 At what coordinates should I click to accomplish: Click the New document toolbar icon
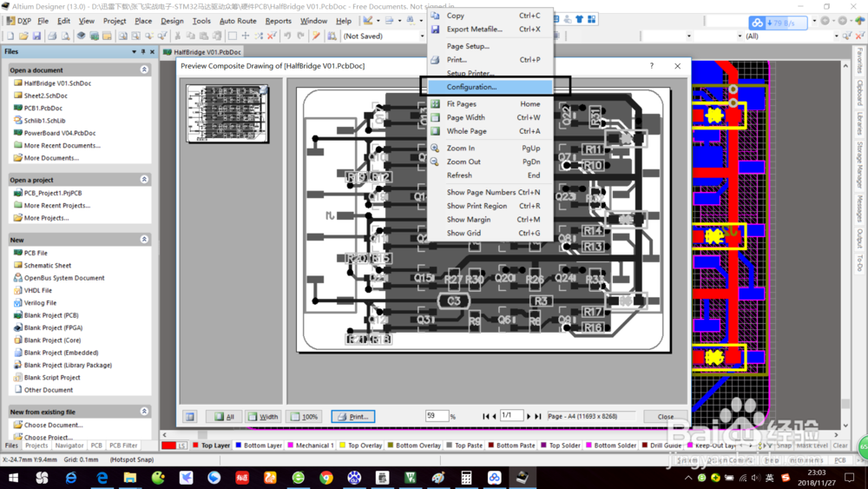[x=10, y=36]
